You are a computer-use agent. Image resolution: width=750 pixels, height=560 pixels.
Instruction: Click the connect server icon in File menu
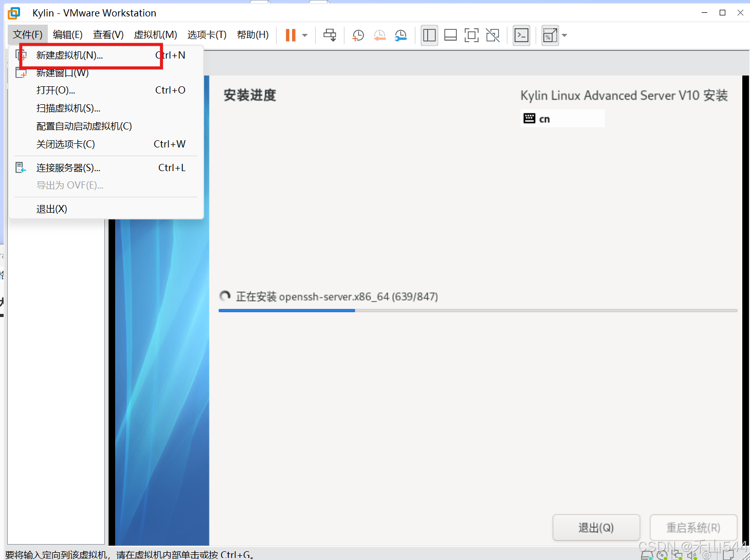tap(21, 167)
